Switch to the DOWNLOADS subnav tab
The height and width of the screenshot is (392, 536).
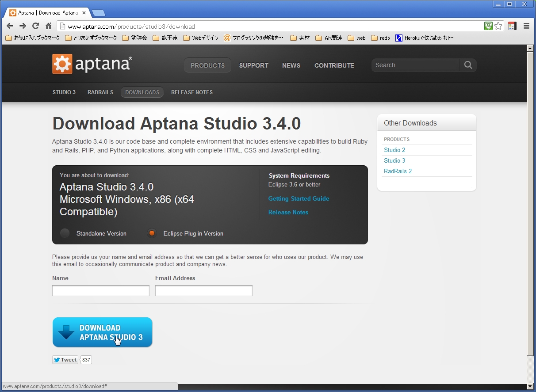[x=142, y=92]
